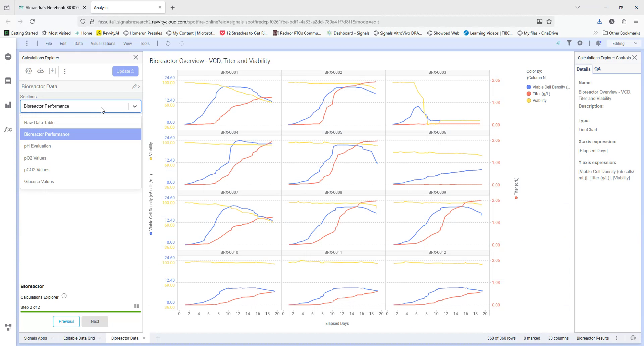Switch to the Editable Data Grid page tab

[x=79, y=338]
